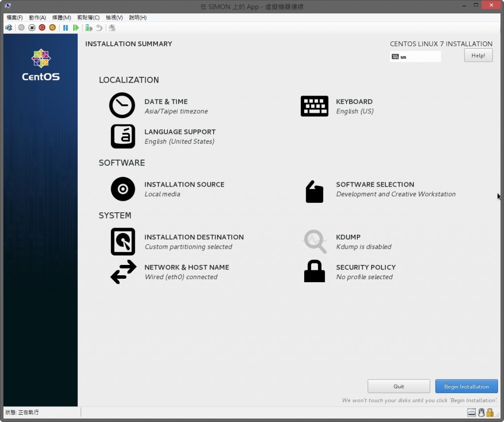Open the 檔案(F) file menu
This screenshot has width=504, height=422.
(14, 17)
